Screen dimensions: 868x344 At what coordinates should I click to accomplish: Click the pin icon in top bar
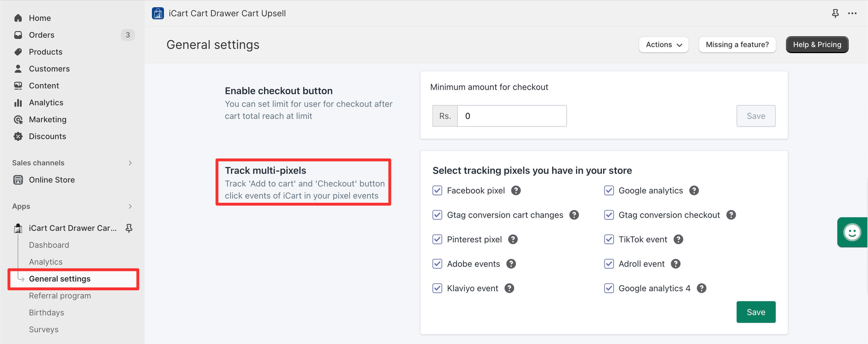pyautogui.click(x=835, y=13)
